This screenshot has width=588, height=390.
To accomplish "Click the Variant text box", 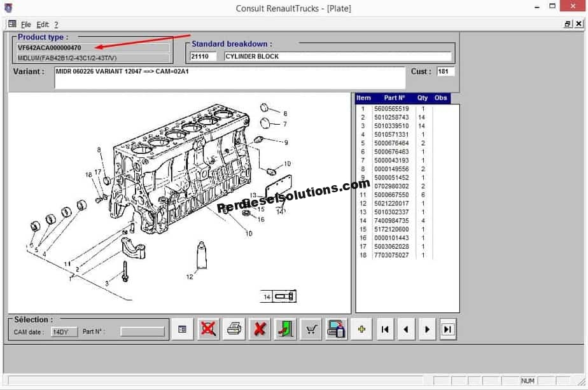I will (230, 78).
